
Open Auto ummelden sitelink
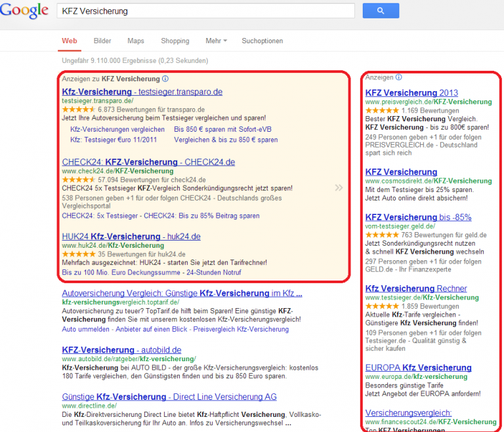pos(85,329)
